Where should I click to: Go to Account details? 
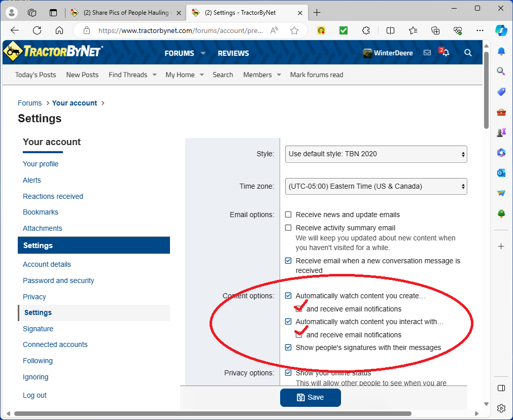coord(47,264)
